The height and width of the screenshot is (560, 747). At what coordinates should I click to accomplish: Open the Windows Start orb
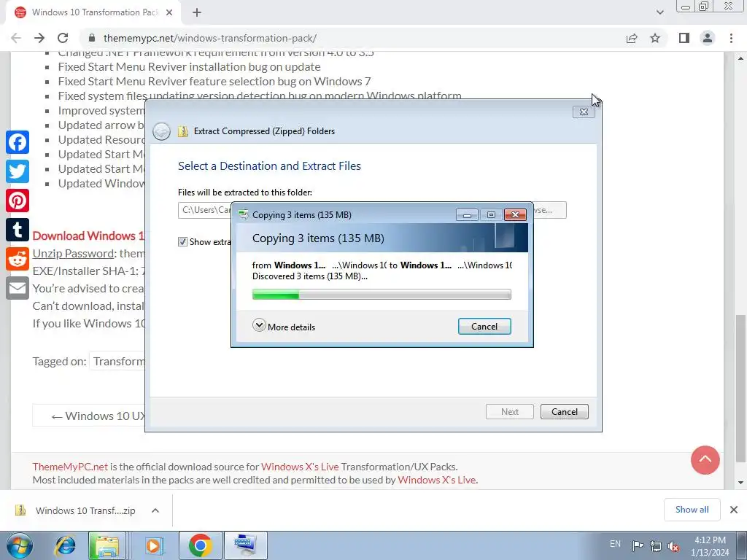click(x=20, y=545)
